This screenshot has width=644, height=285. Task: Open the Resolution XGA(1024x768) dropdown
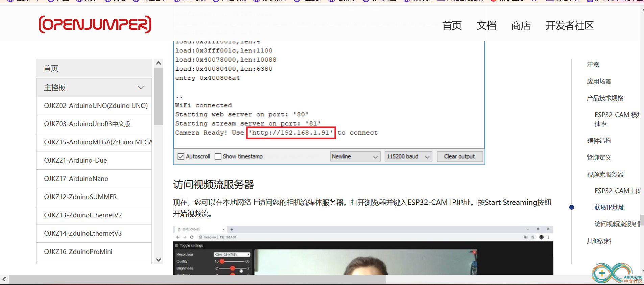pos(232,254)
